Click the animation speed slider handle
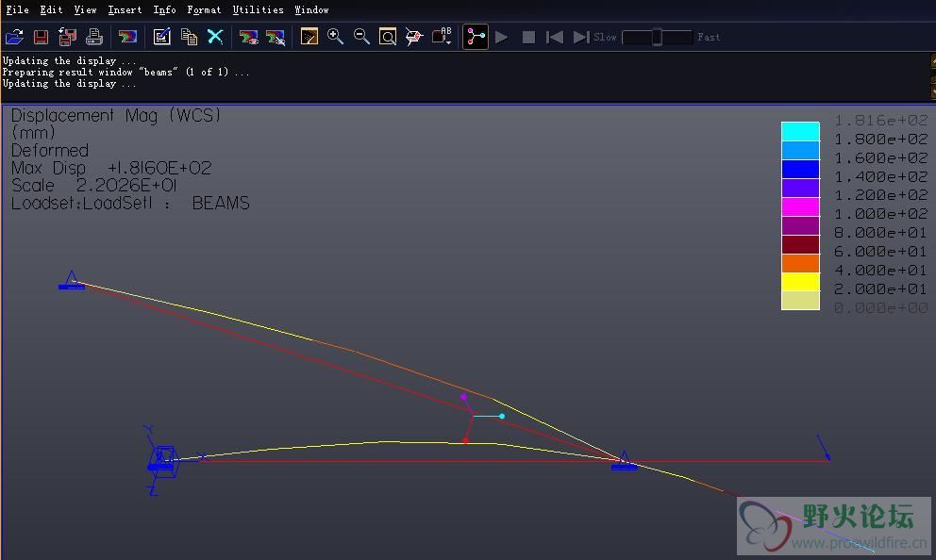This screenshot has height=560, width=936. coord(657,37)
